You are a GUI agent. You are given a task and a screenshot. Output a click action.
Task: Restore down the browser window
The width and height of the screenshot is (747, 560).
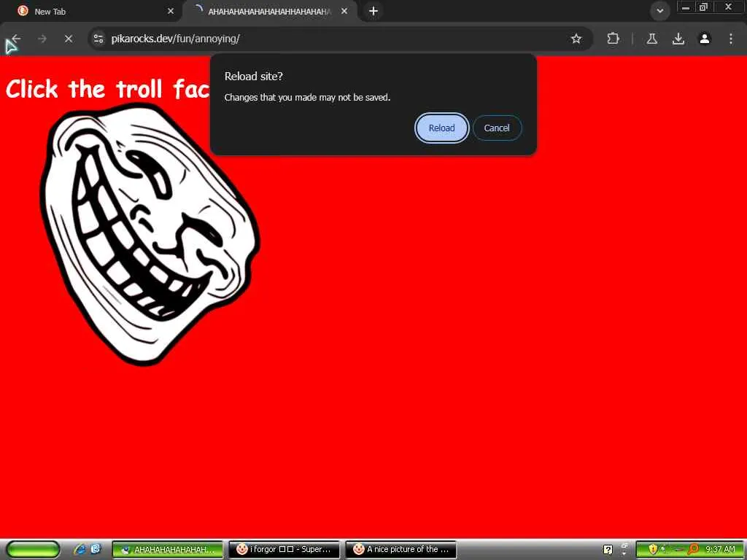click(x=703, y=7)
